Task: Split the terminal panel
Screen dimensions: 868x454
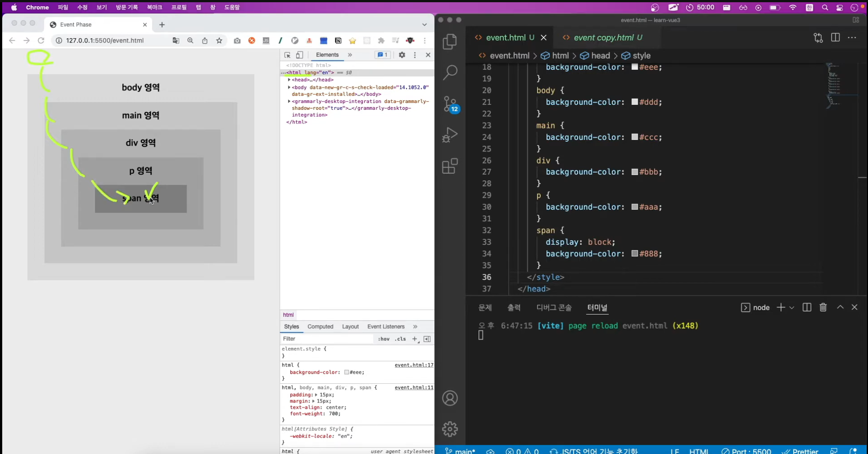Action: [807, 307]
